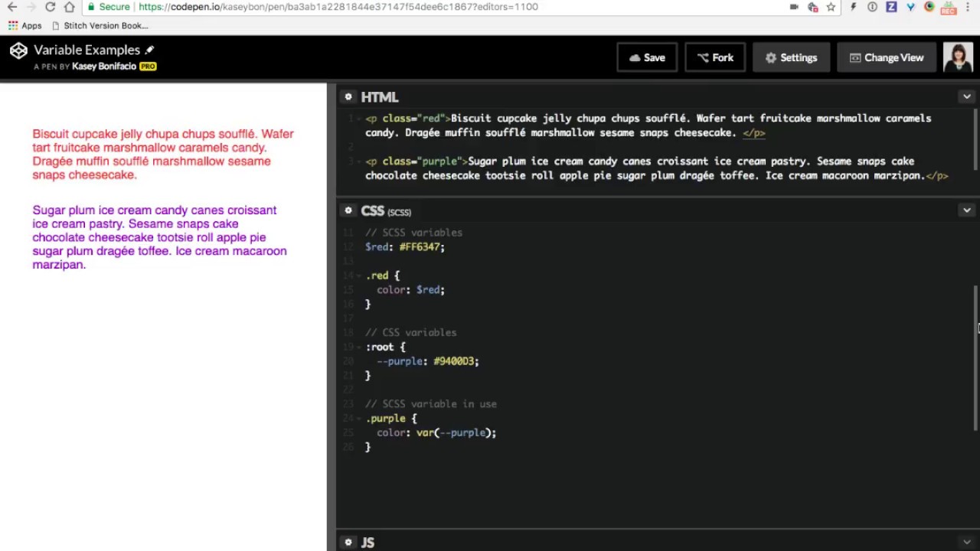
Task: Open the JS editor settings gear
Action: click(348, 542)
